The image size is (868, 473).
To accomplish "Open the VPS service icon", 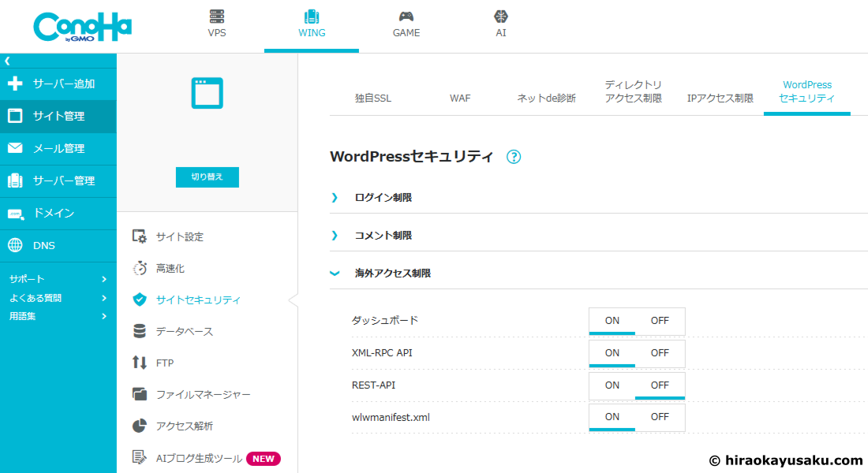I will [216, 17].
